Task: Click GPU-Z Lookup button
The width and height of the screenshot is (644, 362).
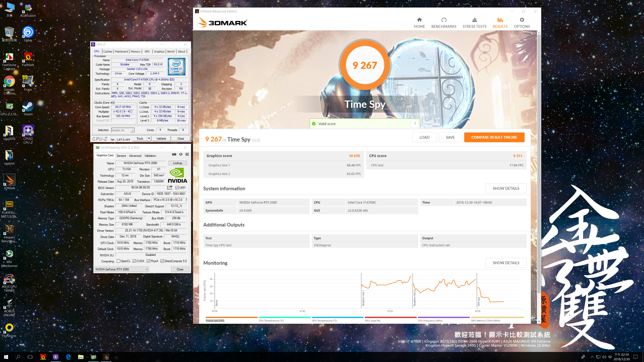Action: point(177,163)
